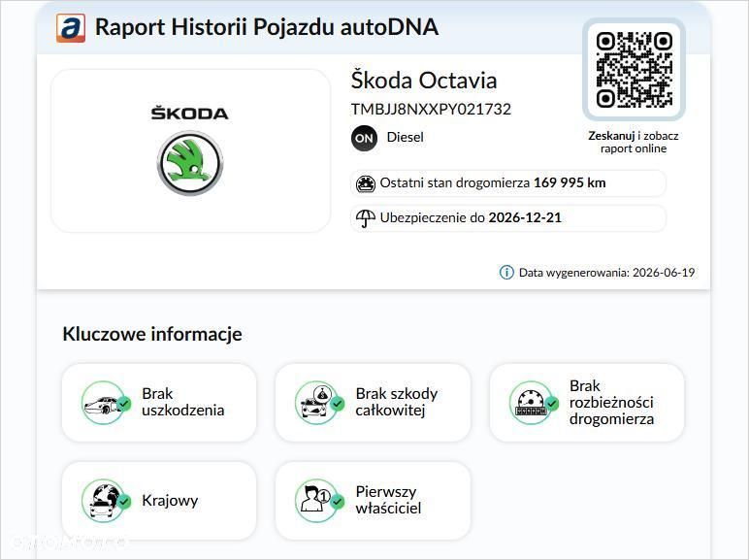Open the Brak rozbieżności drogomierza card
The image size is (749, 560).
coord(587,403)
